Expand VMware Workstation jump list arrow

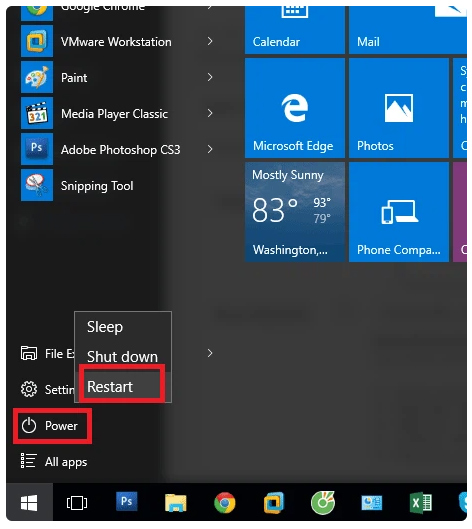tap(210, 41)
